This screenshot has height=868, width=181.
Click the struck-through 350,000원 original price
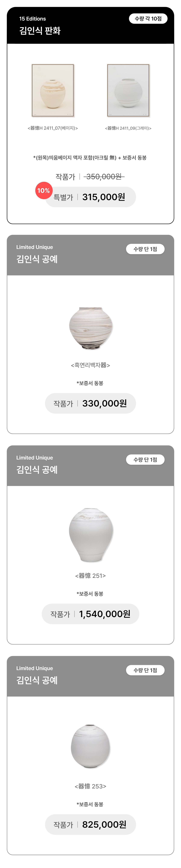point(104,177)
